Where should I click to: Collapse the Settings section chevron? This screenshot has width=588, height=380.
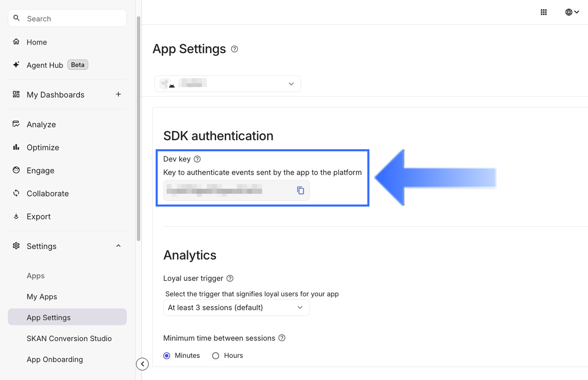point(118,246)
